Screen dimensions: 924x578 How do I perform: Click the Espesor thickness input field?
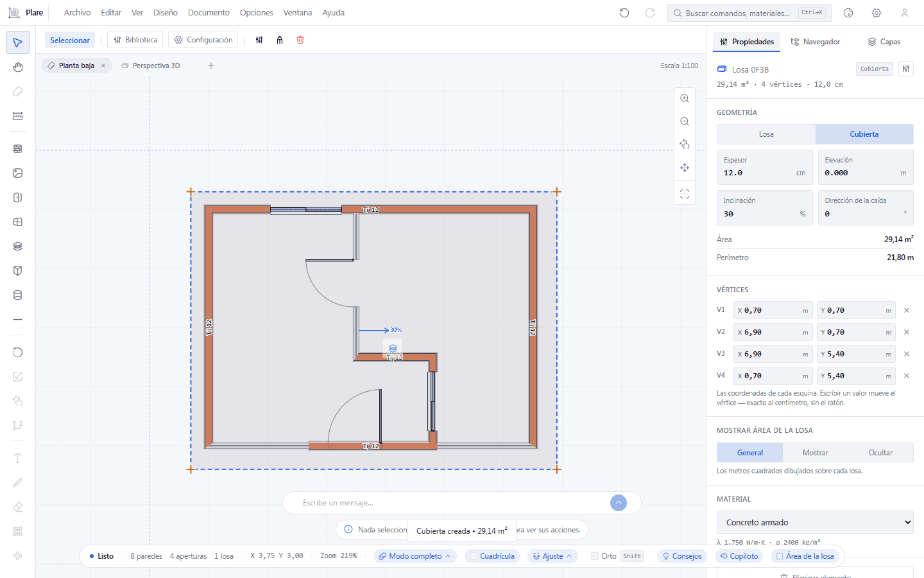(765, 168)
